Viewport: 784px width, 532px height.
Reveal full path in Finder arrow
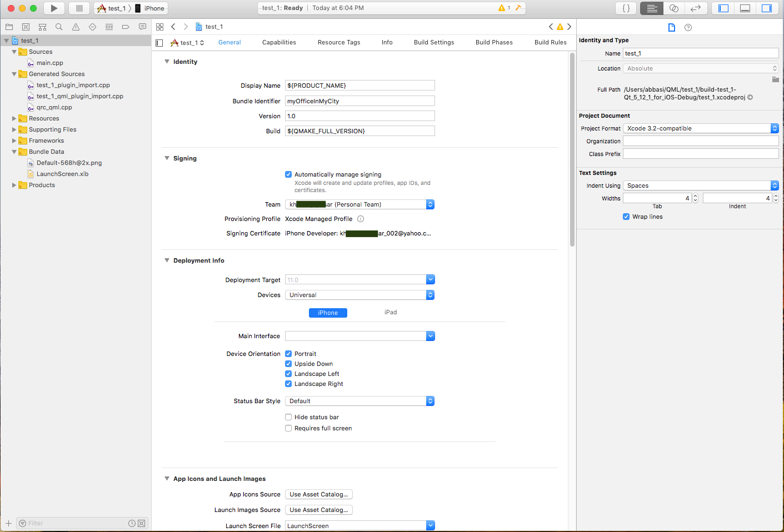click(750, 97)
